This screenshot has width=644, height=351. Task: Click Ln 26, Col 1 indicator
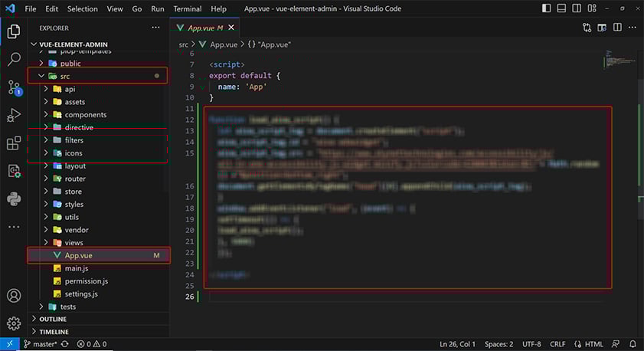tap(457, 344)
